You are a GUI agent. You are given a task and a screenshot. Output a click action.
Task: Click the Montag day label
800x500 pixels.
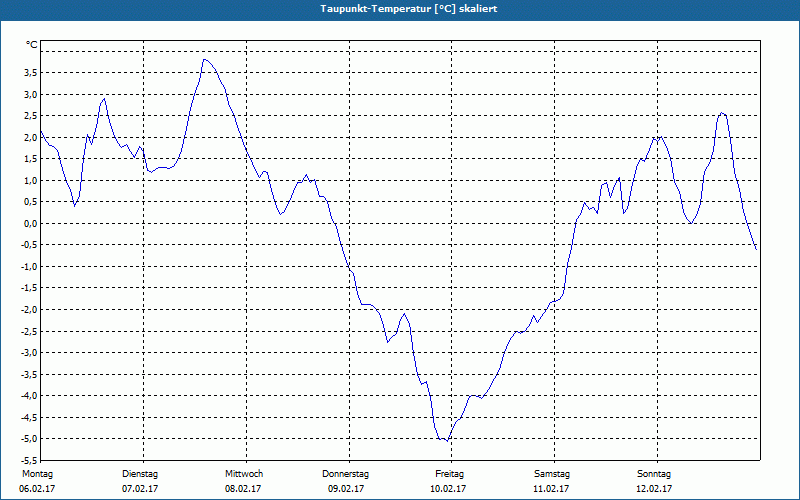37,474
